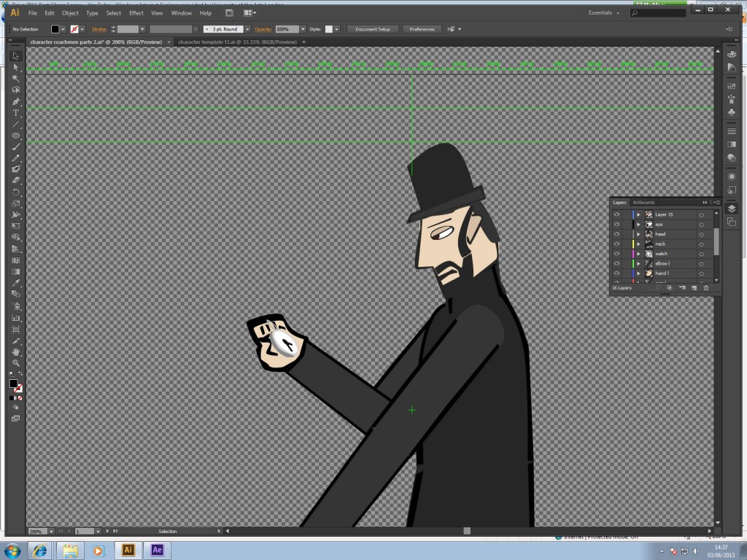Activate the Zoom tool
The image size is (747, 560).
pos(16,363)
